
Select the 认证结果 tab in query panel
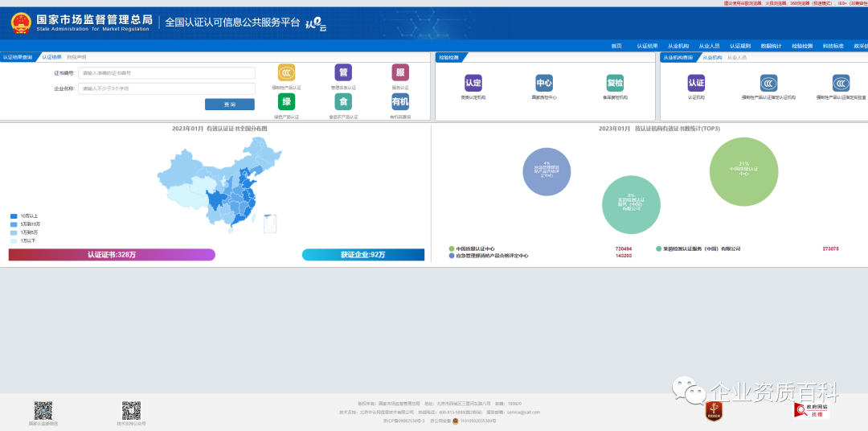52,57
